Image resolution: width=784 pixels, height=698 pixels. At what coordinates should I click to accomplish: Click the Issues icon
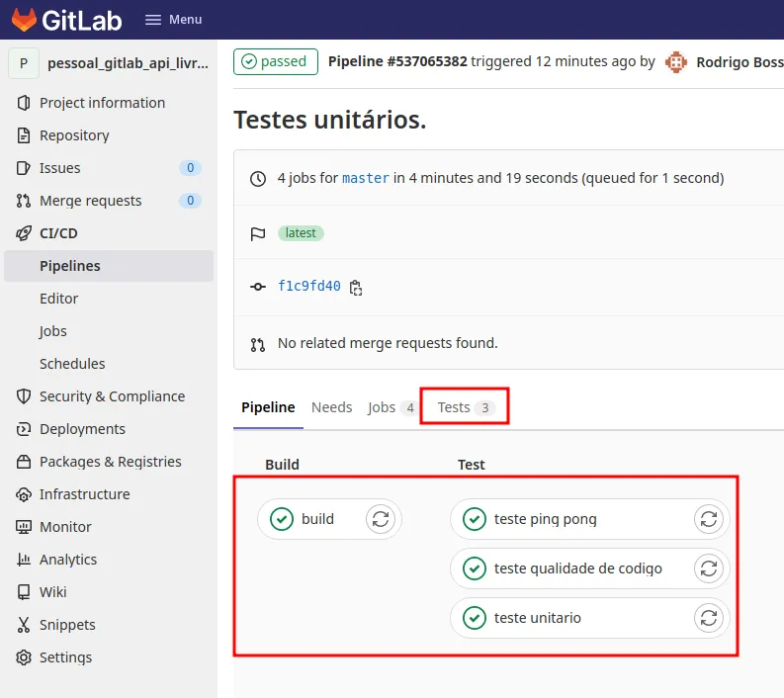point(24,168)
